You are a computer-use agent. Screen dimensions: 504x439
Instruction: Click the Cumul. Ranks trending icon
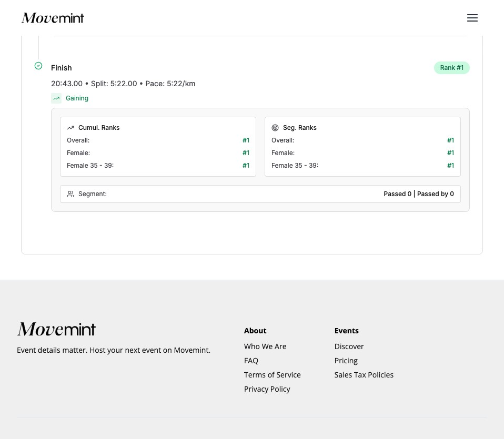[x=70, y=128]
